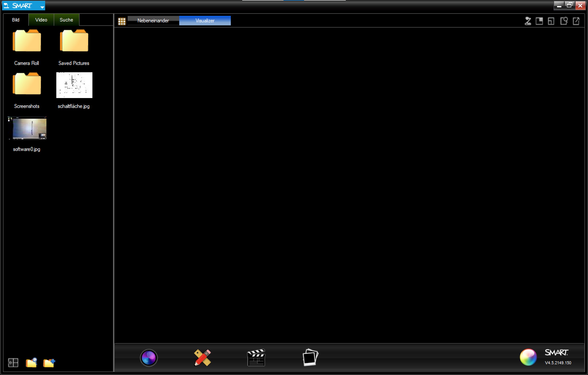
Task: Open the pencil and ruler drawing tools
Action: click(202, 358)
